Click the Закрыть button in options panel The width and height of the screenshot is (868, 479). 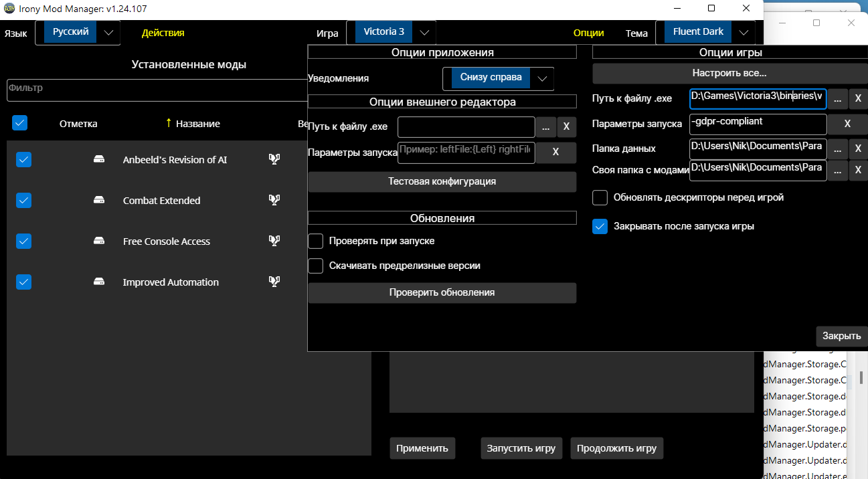841,336
